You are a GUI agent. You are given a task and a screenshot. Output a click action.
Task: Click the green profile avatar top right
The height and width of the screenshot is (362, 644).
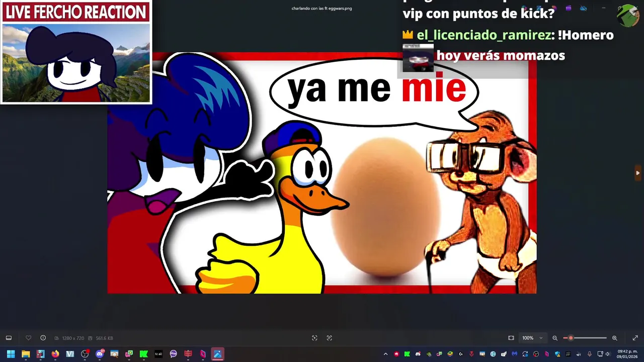tap(628, 16)
